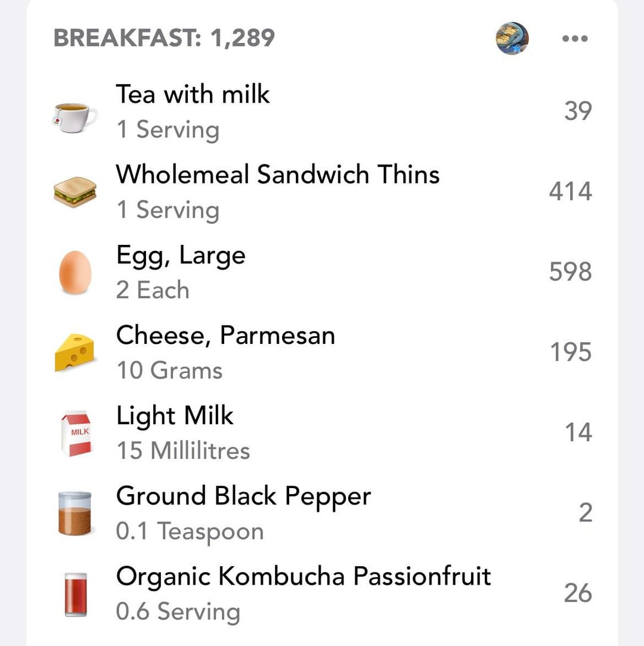Tap the milk carton icon
Viewport: 644px width, 646px height.
(75, 433)
